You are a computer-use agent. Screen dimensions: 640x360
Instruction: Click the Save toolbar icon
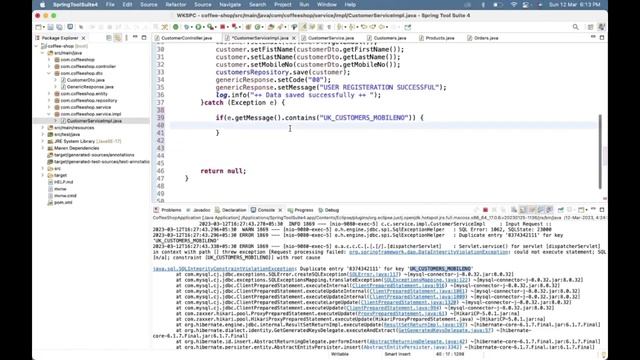pos(50,27)
